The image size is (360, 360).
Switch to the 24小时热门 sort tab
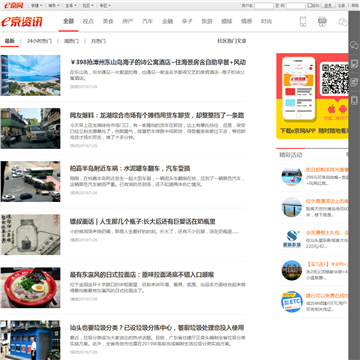tap(39, 41)
